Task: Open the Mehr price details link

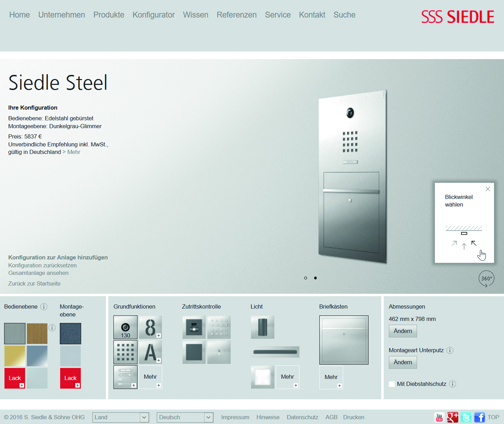Action: click(74, 152)
